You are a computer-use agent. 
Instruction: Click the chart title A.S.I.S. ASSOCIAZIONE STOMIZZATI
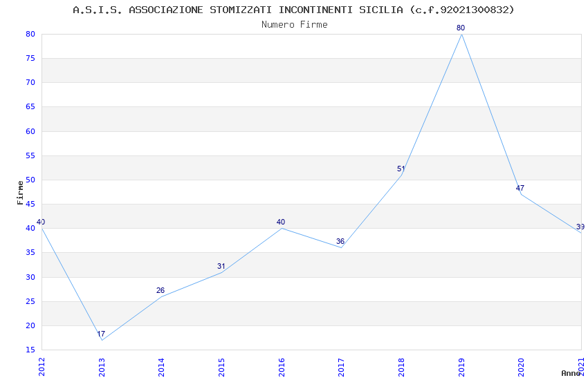tap(293, 10)
